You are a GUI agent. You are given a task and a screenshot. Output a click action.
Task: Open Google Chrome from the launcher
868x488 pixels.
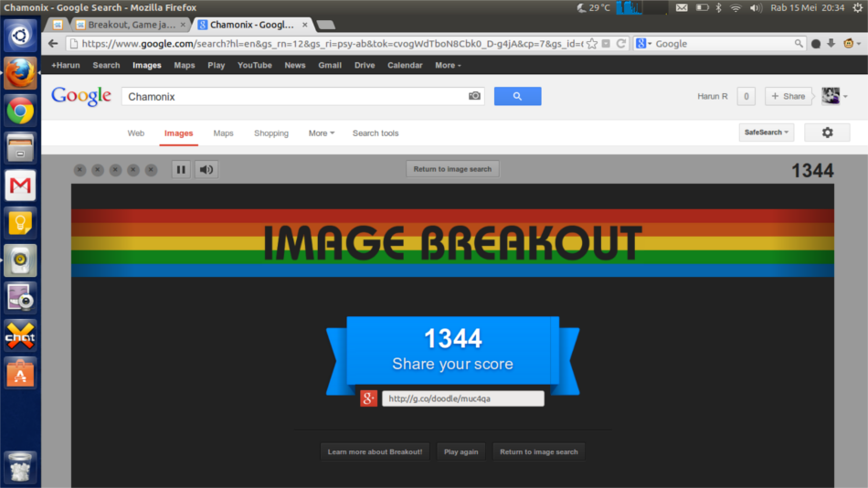(20, 111)
